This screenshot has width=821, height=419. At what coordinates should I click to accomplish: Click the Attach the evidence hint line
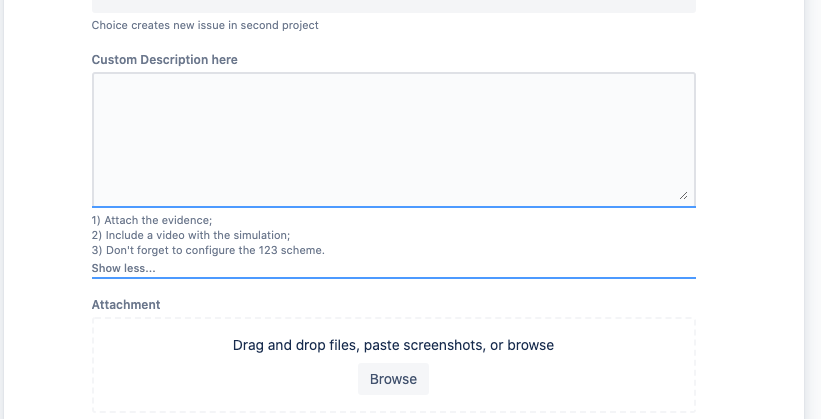coord(152,221)
